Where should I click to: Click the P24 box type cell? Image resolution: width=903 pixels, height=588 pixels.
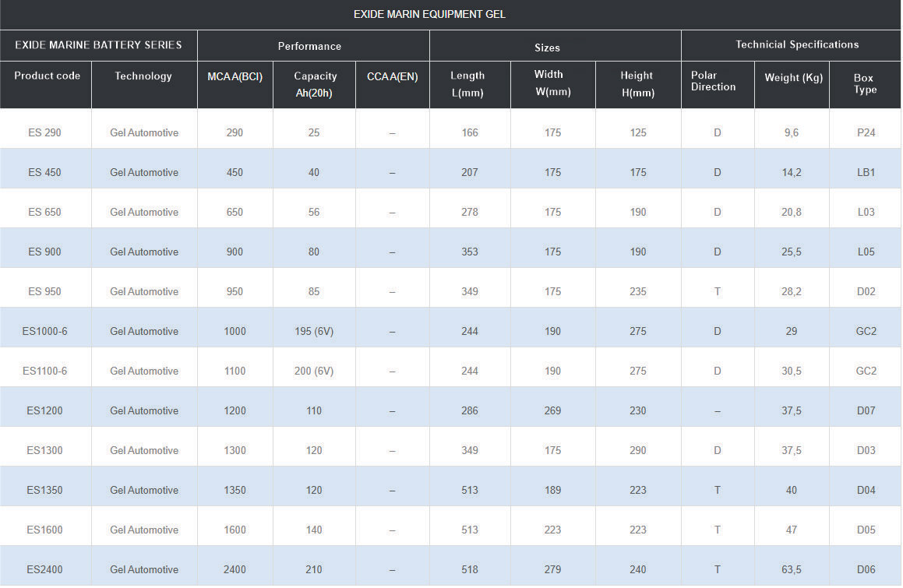866,132
